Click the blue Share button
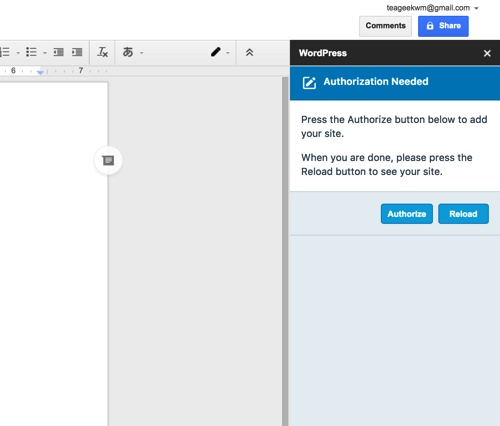Screen dimensions: 500x426 pyautogui.click(x=443, y=26)
